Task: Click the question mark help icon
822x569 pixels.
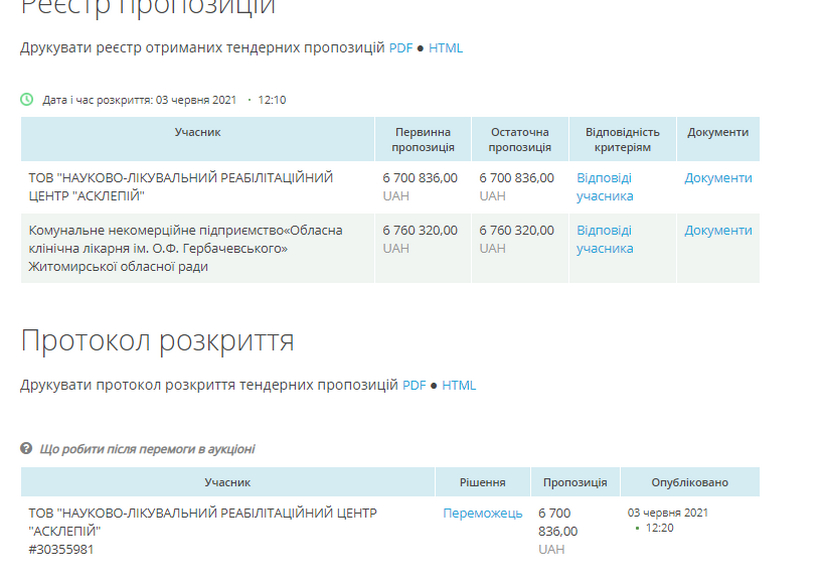Action: click(27, 449)
